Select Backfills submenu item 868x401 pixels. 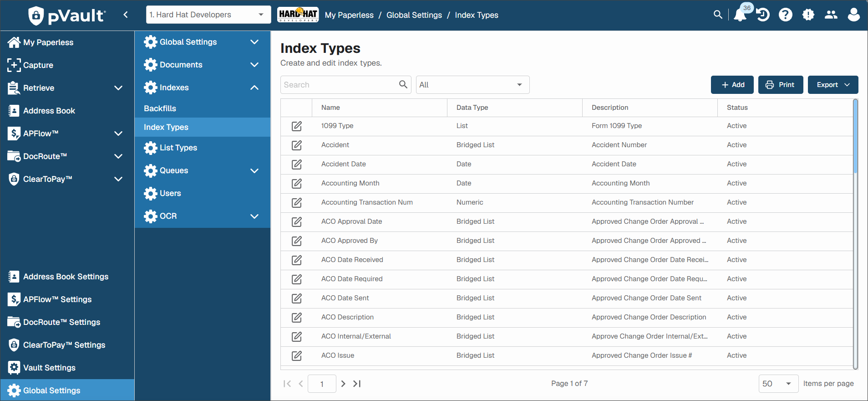(203, 108)
